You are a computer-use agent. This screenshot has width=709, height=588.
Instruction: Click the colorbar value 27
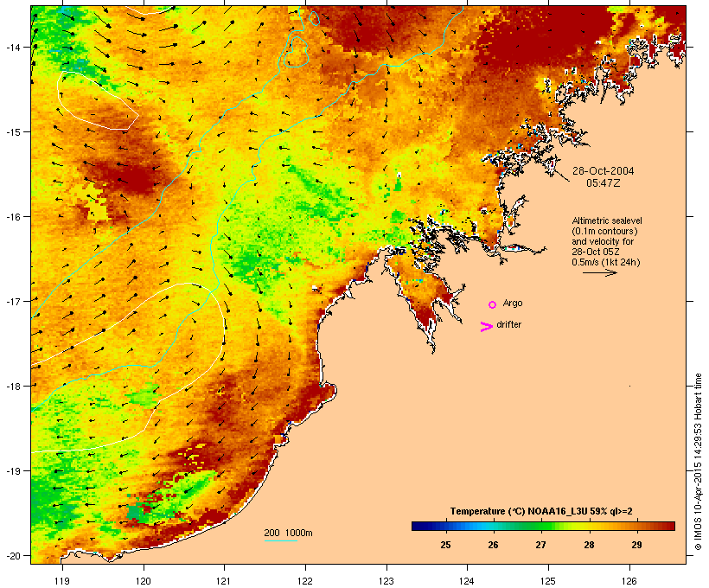click(540, 545)
